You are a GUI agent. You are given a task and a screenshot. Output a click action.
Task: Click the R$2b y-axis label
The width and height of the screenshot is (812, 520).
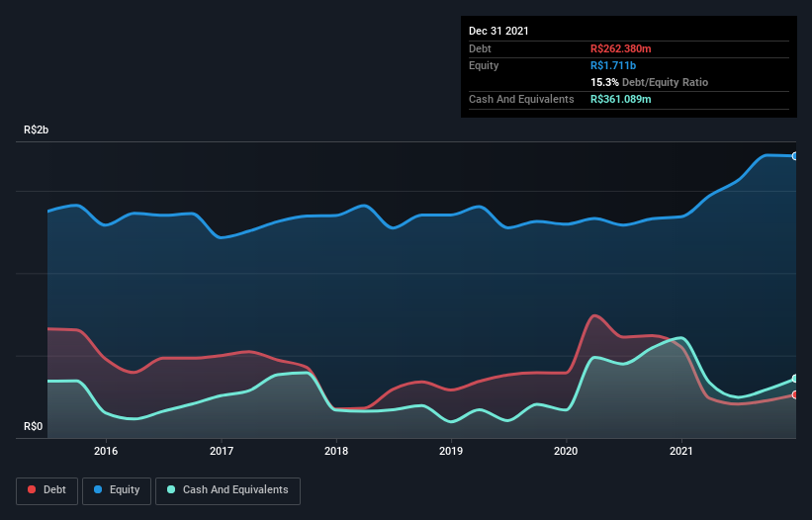(x=37, y=130)
